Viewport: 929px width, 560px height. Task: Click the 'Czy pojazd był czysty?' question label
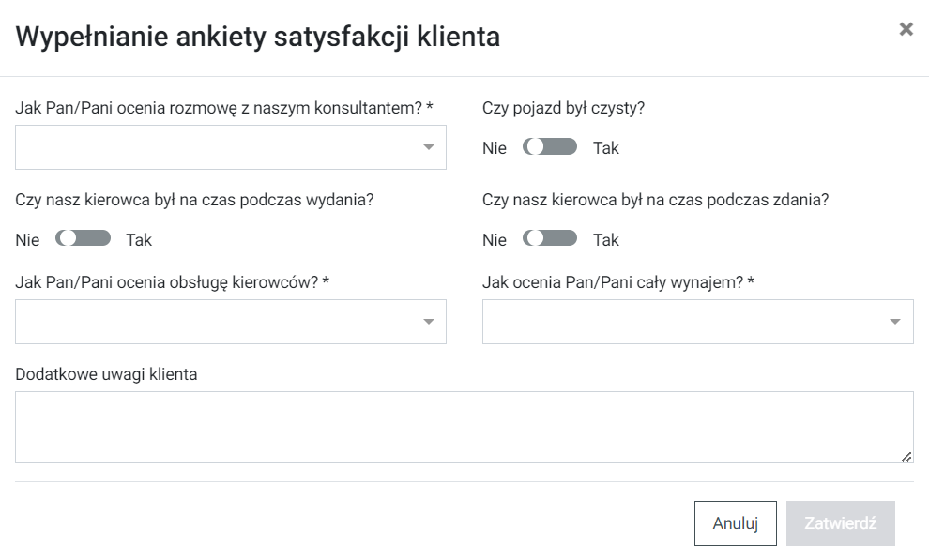click(x=563, y=108)
